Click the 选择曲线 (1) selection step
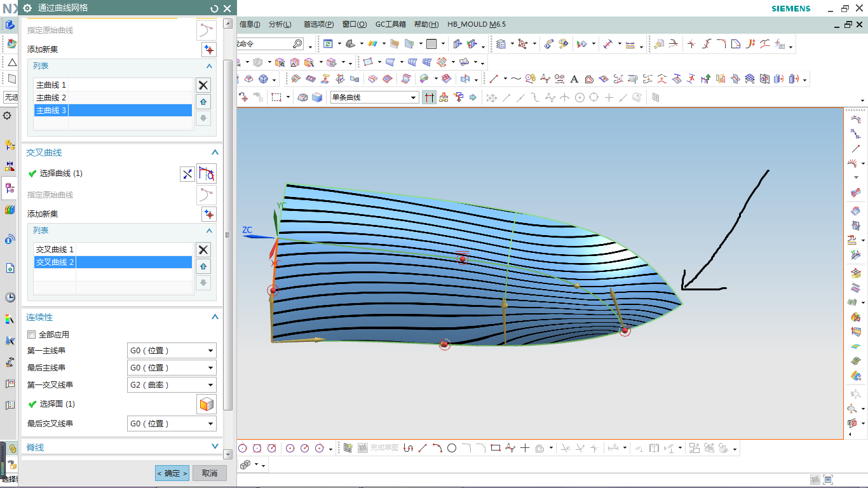The width and height of the screenshot is (868, 488). (61, 173)
